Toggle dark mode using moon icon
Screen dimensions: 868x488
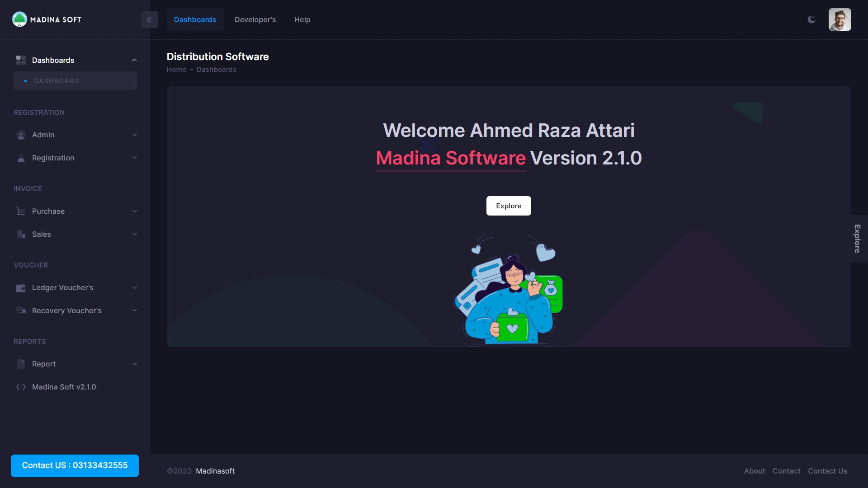tap(811, 19)
